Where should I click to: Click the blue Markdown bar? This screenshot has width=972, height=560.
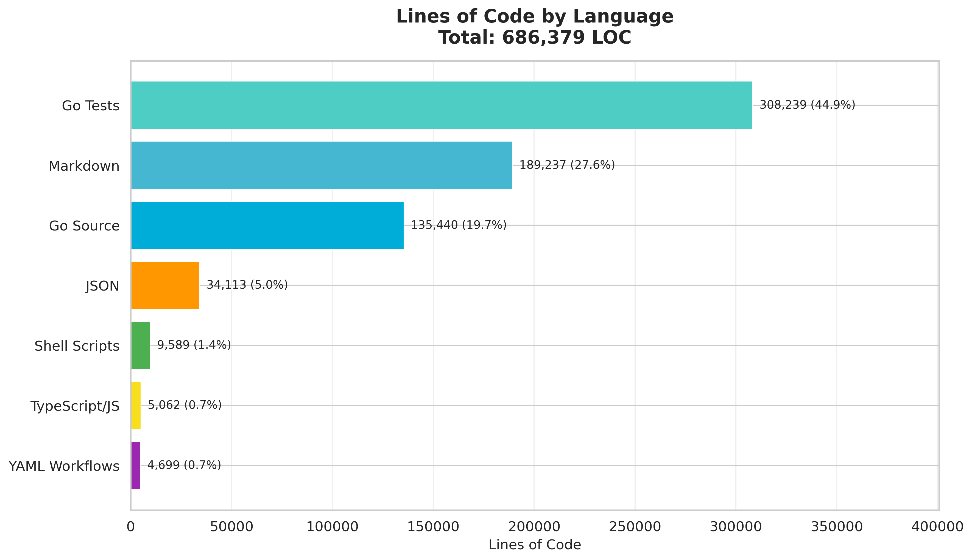(x=321, y=165)
